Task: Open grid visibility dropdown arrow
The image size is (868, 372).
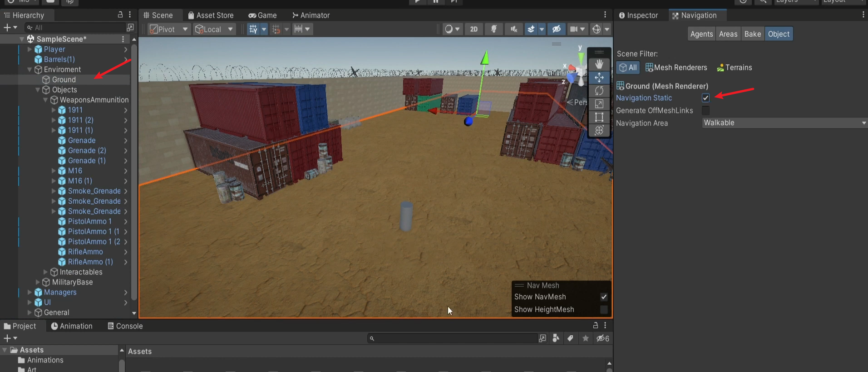Action: point(264,29)
